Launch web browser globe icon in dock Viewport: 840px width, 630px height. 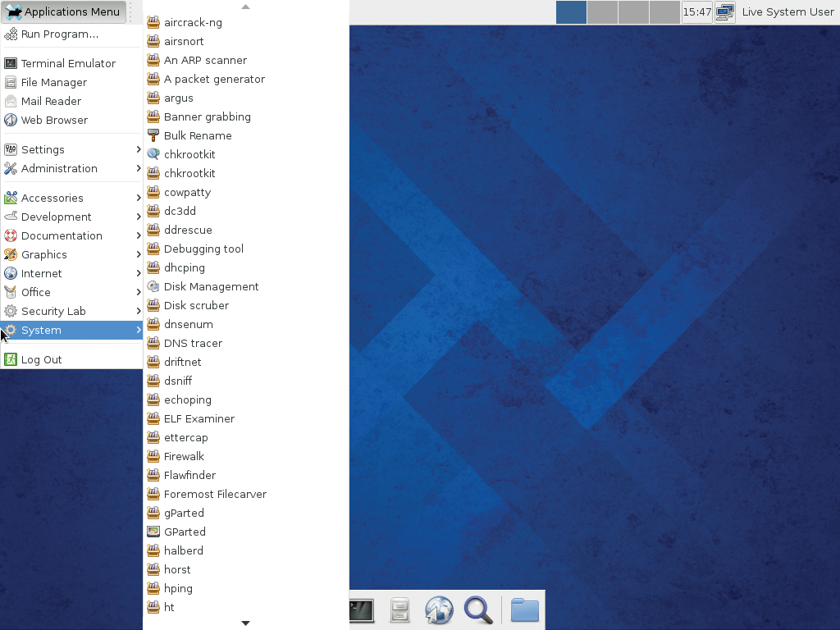coord(439,610)
